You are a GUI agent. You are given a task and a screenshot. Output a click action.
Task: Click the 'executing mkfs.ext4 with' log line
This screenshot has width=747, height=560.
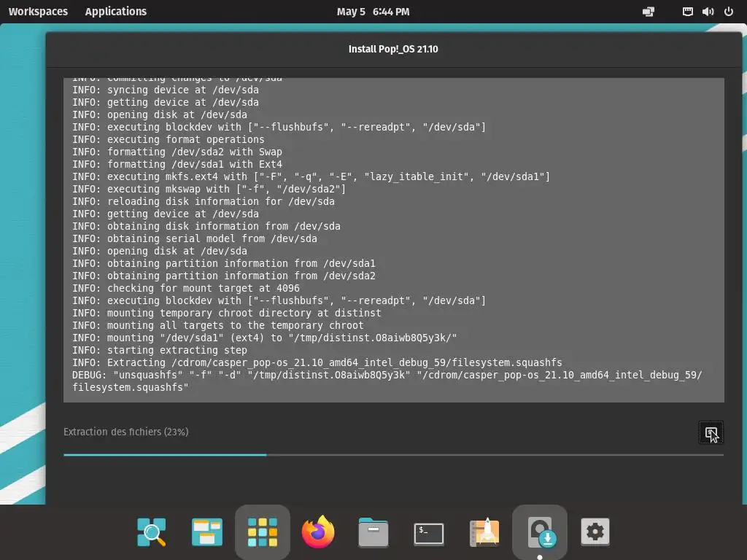[x=311, y=176]
